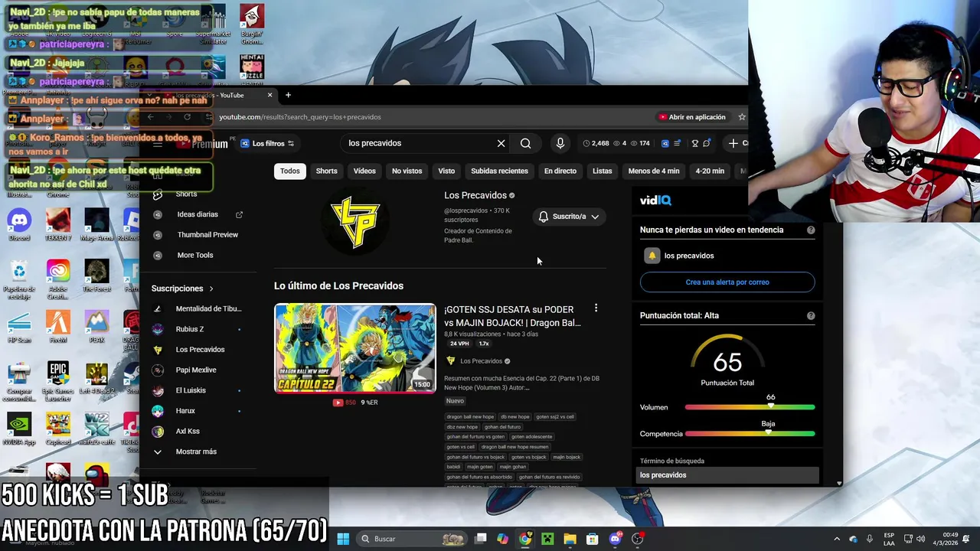Open Shorts in YouTube sidebar

pyautogui.click(x=186, y=194)
